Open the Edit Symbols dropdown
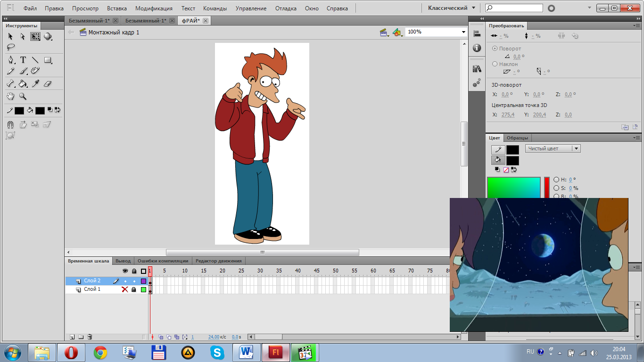The width and height of the screenshot is (644, 362). click(397, 32)
